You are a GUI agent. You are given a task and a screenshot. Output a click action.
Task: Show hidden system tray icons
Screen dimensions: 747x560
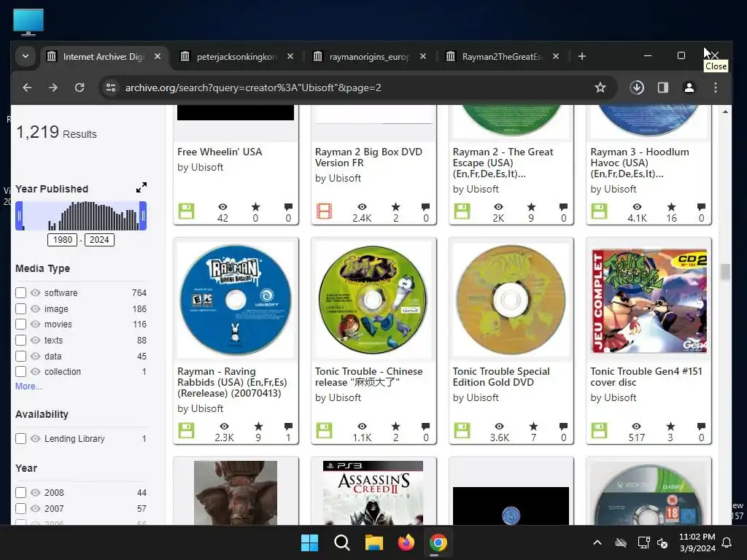click(x=597, y=542)
